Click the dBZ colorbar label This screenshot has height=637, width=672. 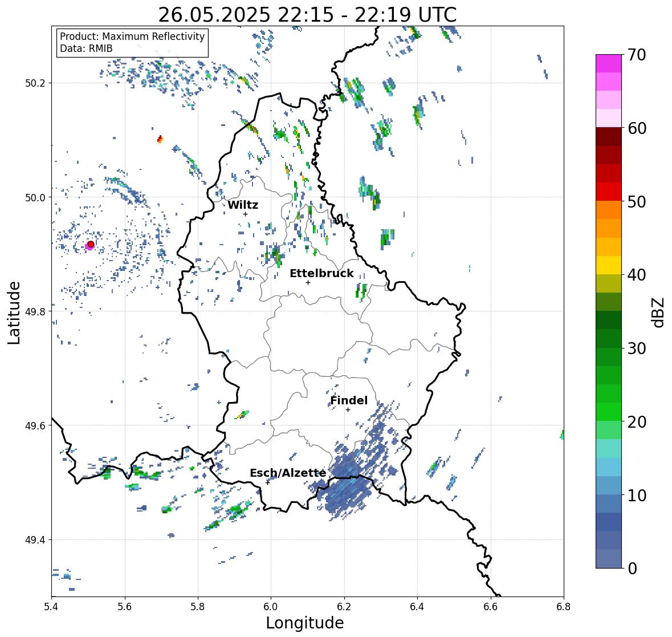(x=659, y=313)
